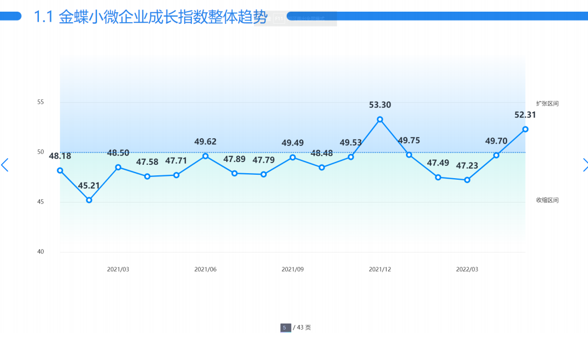Click the 收缩区间 zone label
Screen dimensions: 588x364
pos(548,200)
